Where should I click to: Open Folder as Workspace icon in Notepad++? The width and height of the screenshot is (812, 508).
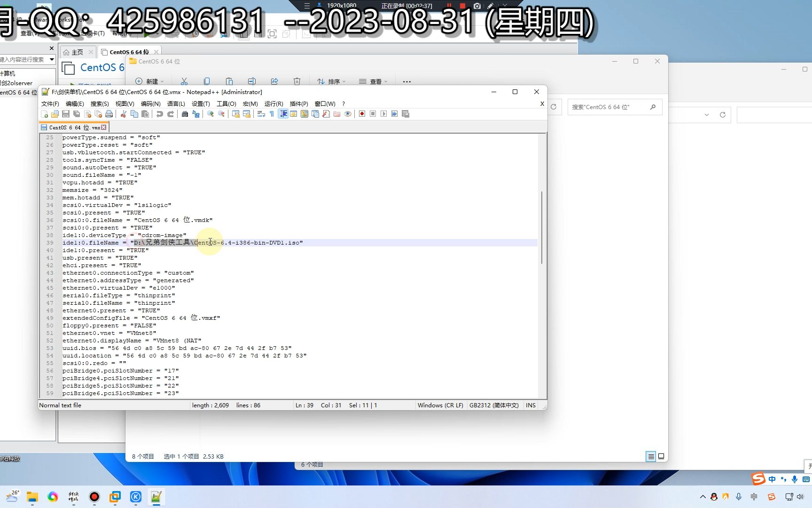337,114
